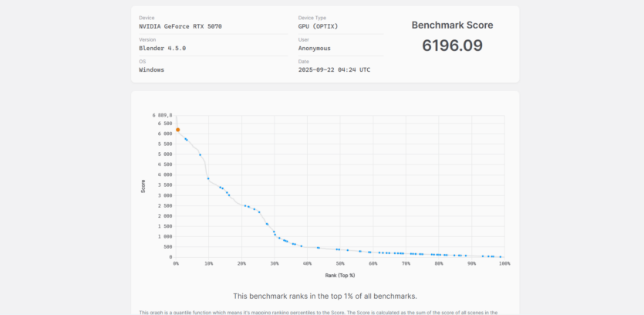
Task: Click the 3 000 label on y-axis
Action: pos(166,195)
